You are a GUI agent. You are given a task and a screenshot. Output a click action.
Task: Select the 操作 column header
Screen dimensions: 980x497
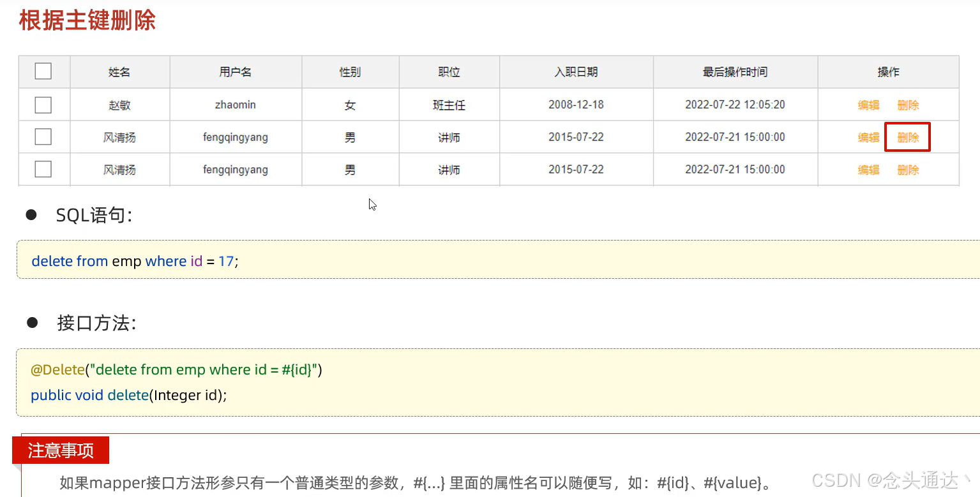click(x=888, y=71)
